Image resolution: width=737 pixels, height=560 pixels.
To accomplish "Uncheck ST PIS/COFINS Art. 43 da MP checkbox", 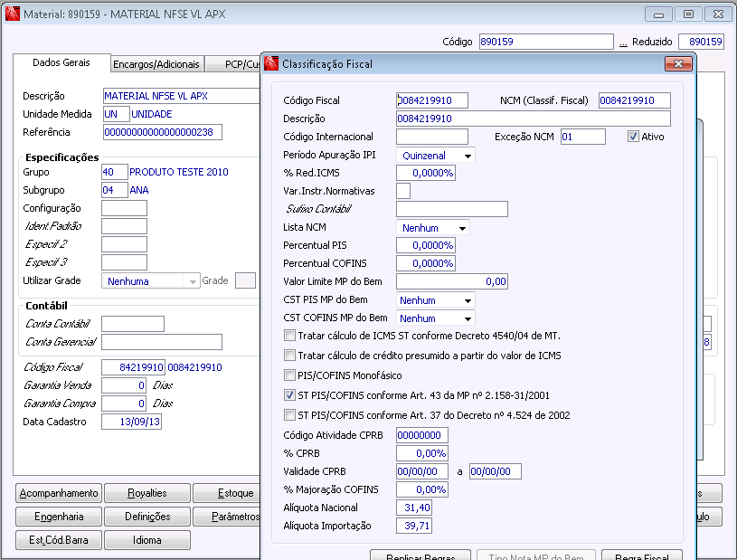I will (290, 395).
